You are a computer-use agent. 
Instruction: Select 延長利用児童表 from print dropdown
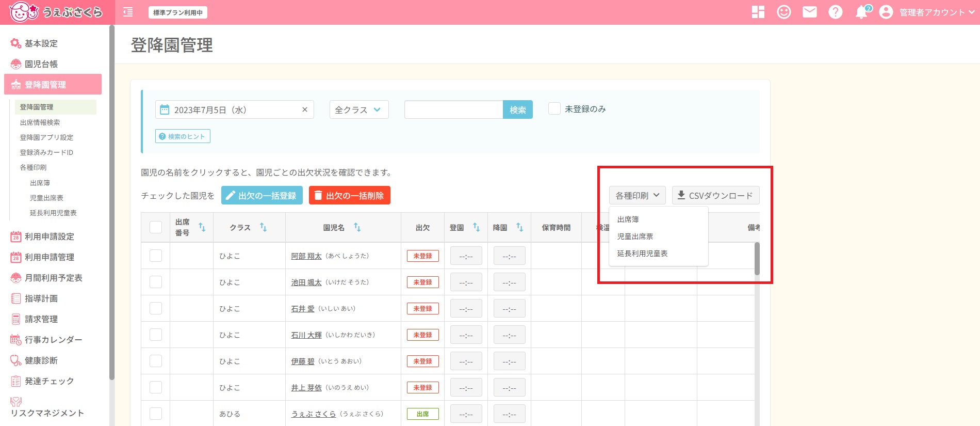point(642,254)
